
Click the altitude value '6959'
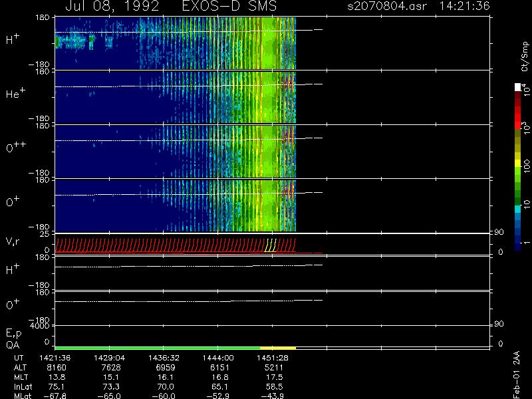pyautogui.click(x=165, y=368)
